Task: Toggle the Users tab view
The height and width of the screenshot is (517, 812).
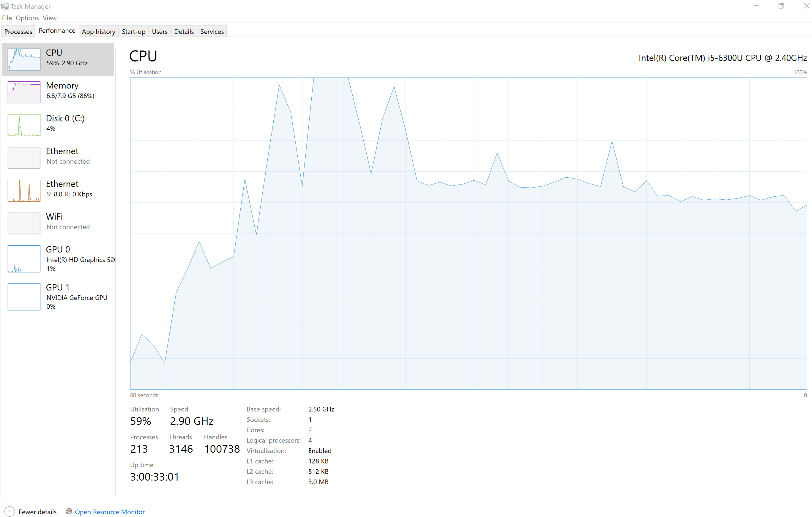Action: [x=159, y=31]
